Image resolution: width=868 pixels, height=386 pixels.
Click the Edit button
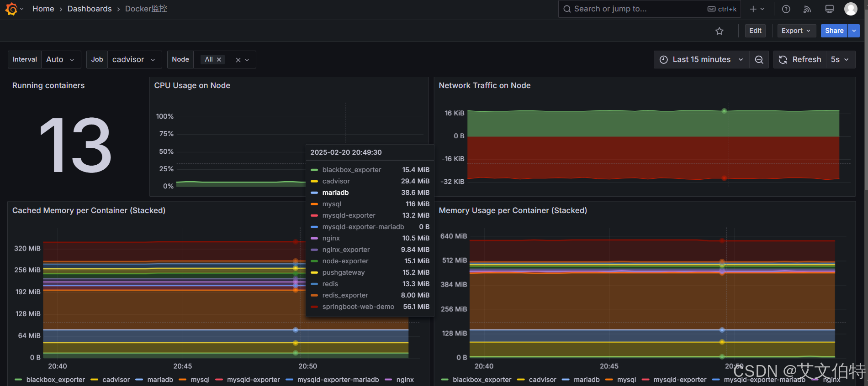pos(755,31)
